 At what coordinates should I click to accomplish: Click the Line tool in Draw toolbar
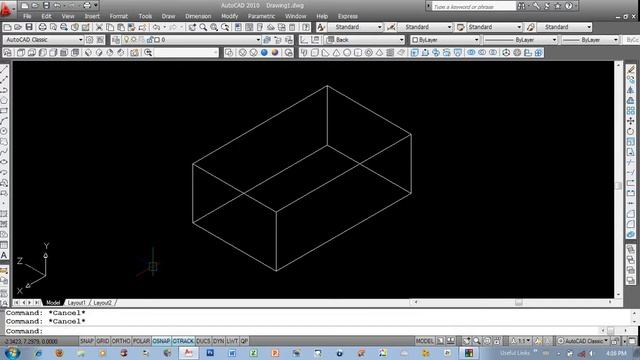pos(4,69)
